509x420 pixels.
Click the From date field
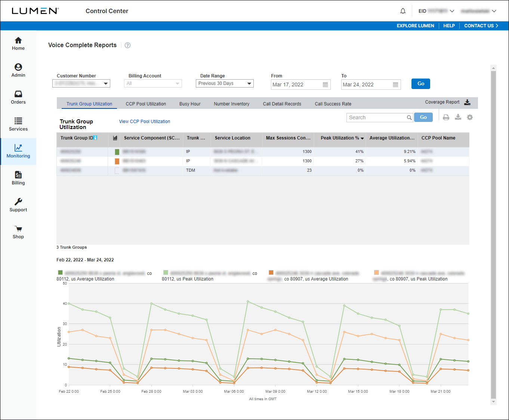point(300,85)
